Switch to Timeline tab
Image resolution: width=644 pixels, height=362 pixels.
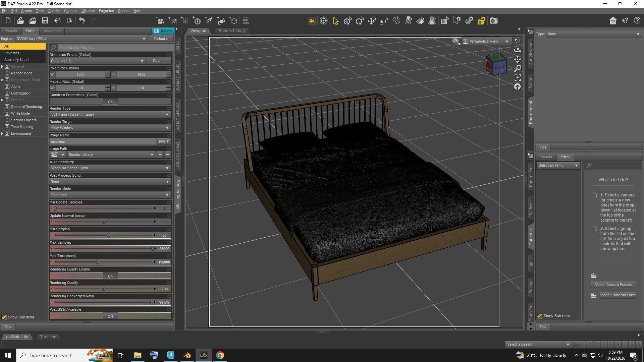(48, 337)
